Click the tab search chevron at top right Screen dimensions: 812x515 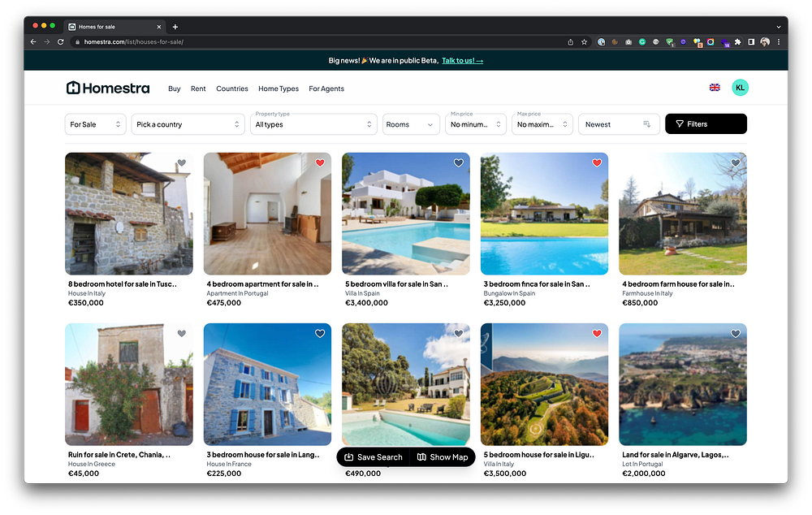point(779,27)
